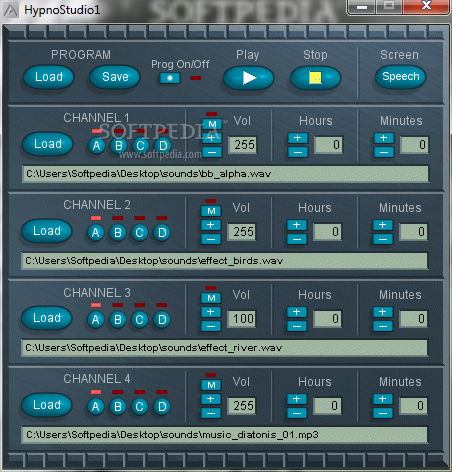452x472 pixels.
Task: Select slot A in Channel 4
Action: point(96,407)
